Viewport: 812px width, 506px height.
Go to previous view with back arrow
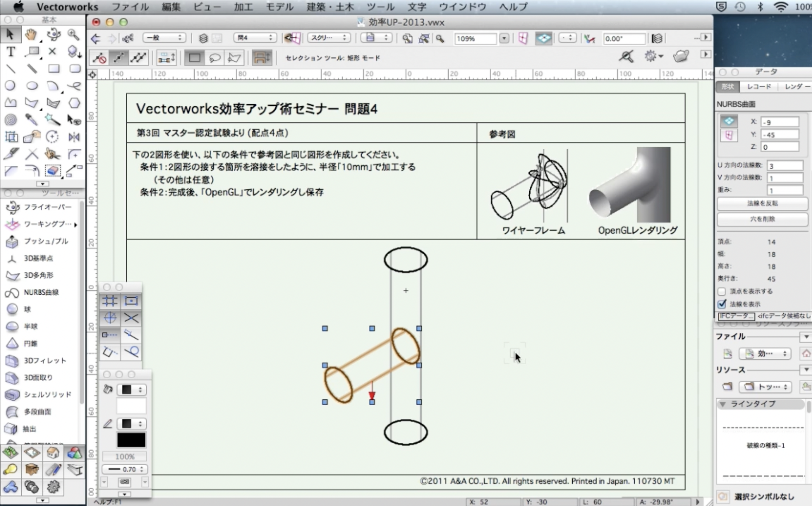96,38
